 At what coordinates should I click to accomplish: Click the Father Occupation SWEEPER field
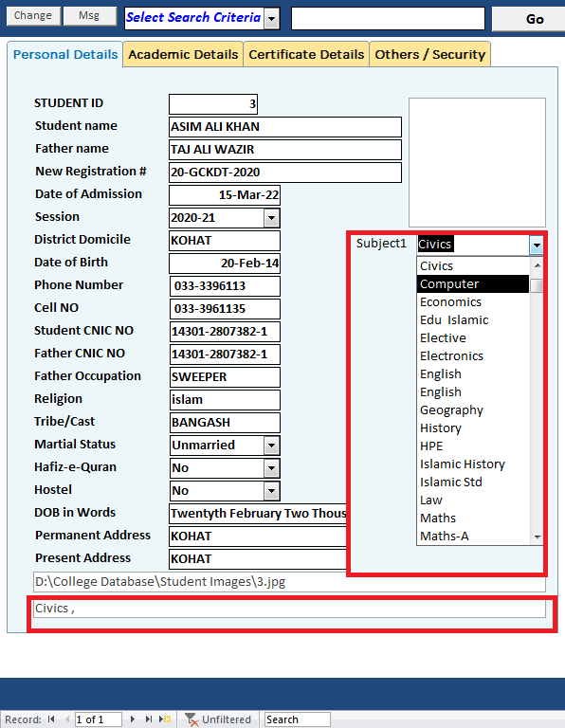coord(225,377)
